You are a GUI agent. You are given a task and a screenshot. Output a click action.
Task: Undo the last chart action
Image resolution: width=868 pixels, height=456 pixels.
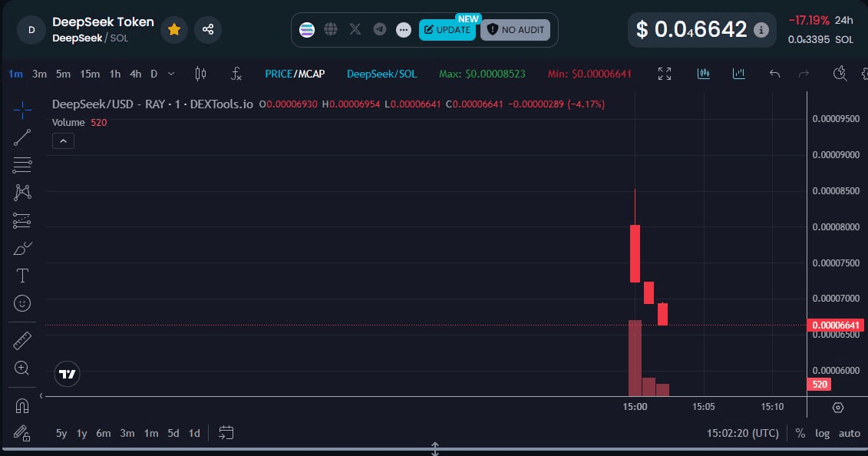(x=774, y=74)
